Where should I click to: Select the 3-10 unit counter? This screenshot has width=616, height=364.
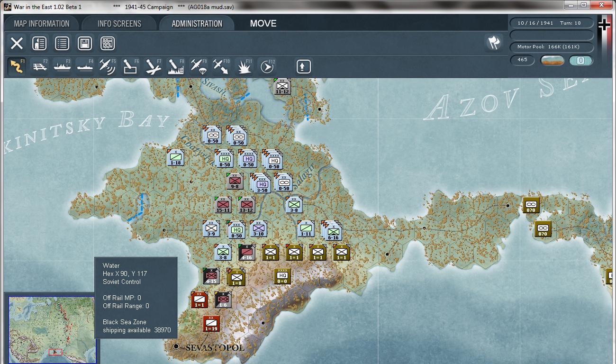(x=258, y=228)
